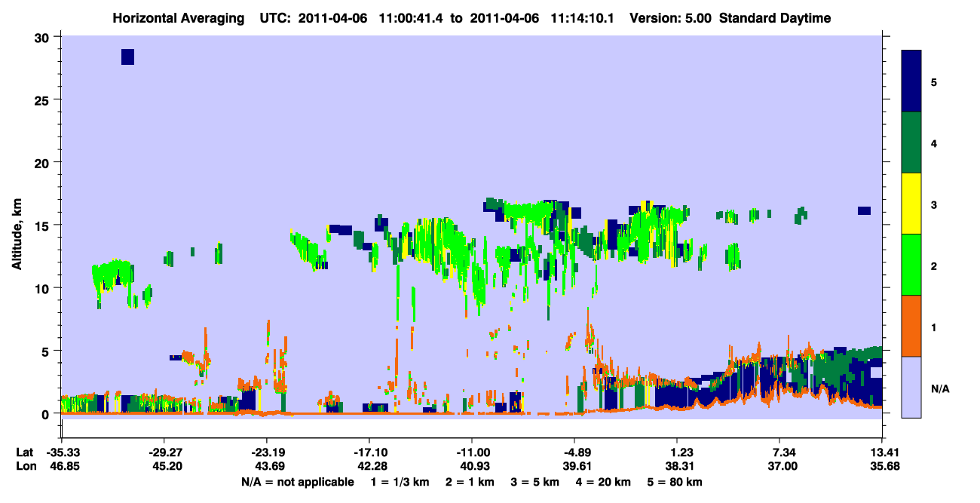Click the lavender N/A colorbar segment
This screenshot has height=503, width=980.
[911, 386]
